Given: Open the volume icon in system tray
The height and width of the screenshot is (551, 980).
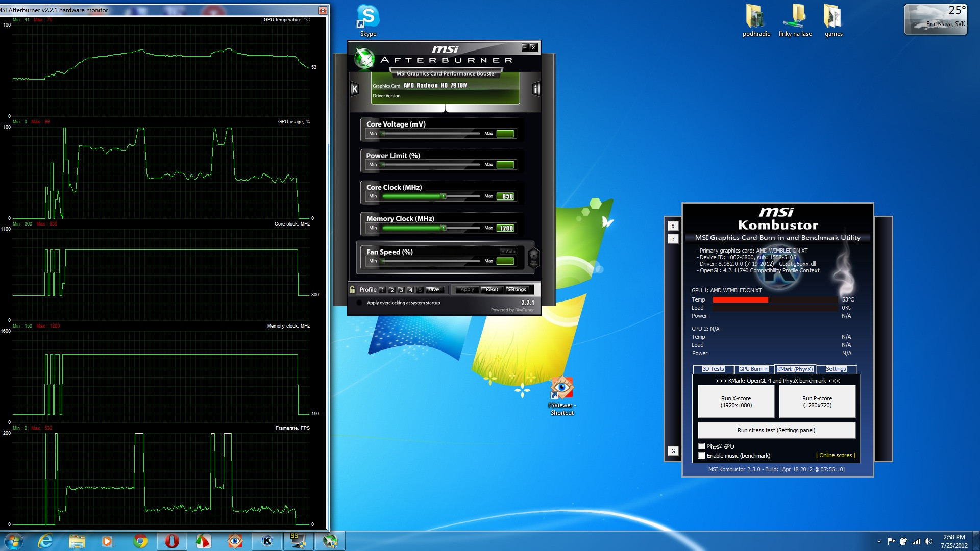Looking at the screenshot, I should [x=928, y=541].
